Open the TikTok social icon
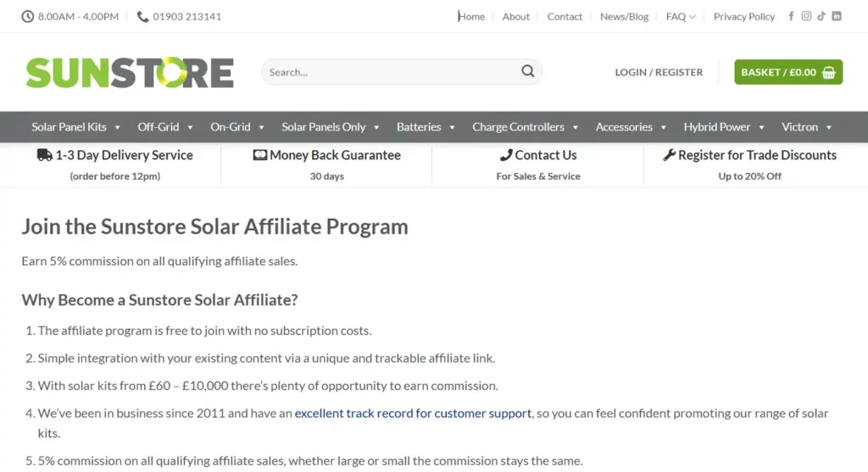This screenshot has height=472, width=868. [x=821, y=16]
